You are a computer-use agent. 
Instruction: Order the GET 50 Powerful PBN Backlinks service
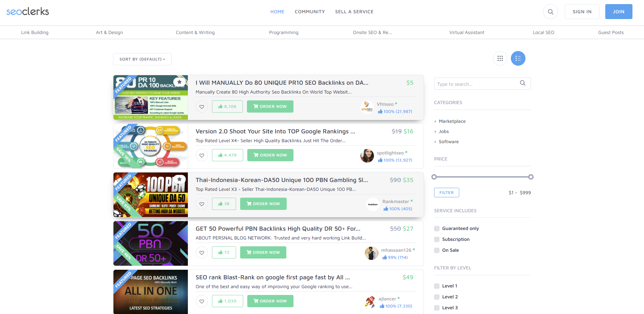click(x=263, y=252)
